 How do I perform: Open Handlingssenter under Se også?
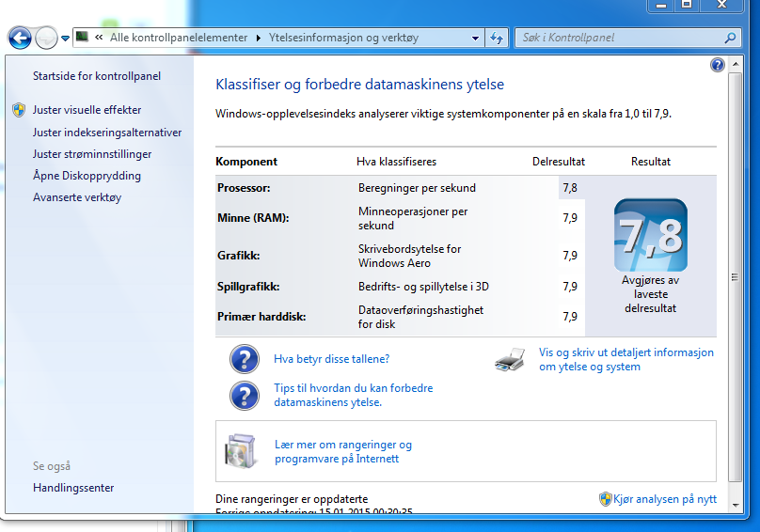73,488
